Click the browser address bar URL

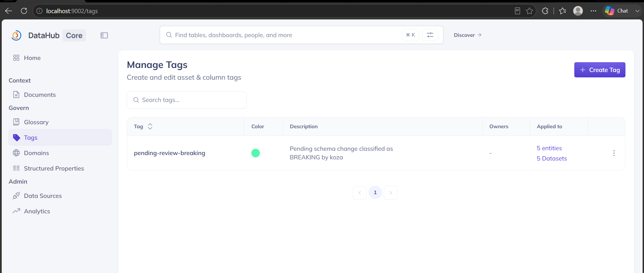point(72,11)
